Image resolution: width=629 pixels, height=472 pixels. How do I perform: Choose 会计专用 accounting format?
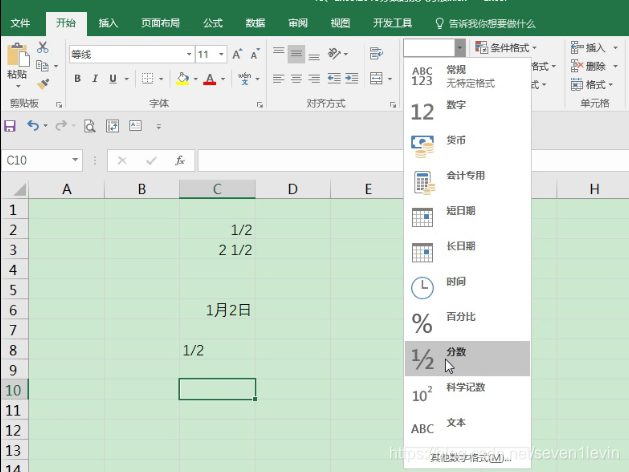pos(467,182)
